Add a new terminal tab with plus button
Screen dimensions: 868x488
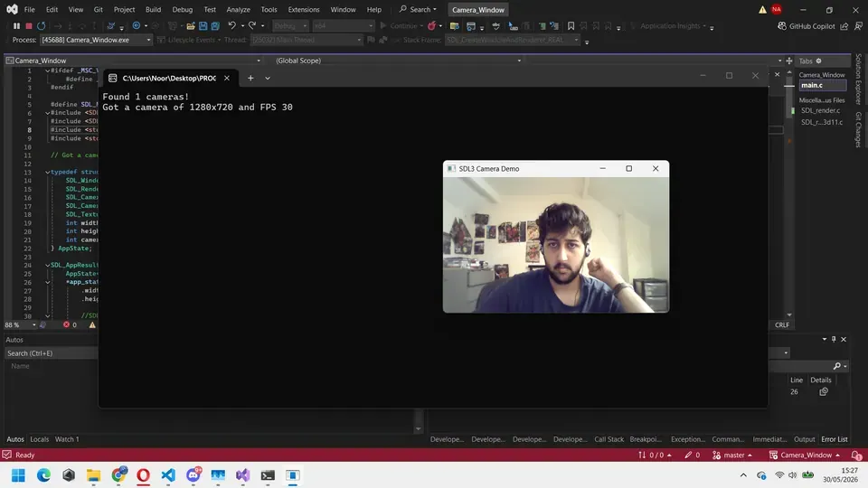coord(250,78)
